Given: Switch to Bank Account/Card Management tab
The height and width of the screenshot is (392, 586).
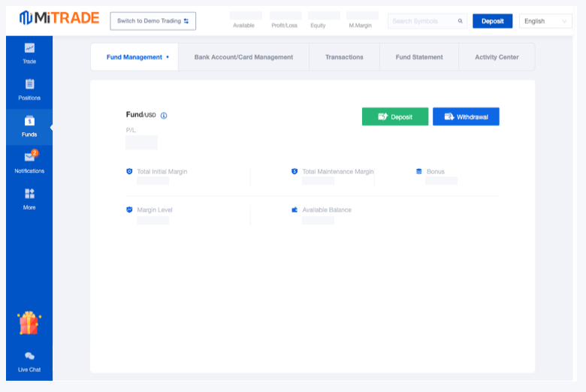Looking at the screenshot, I should [243, 57].
